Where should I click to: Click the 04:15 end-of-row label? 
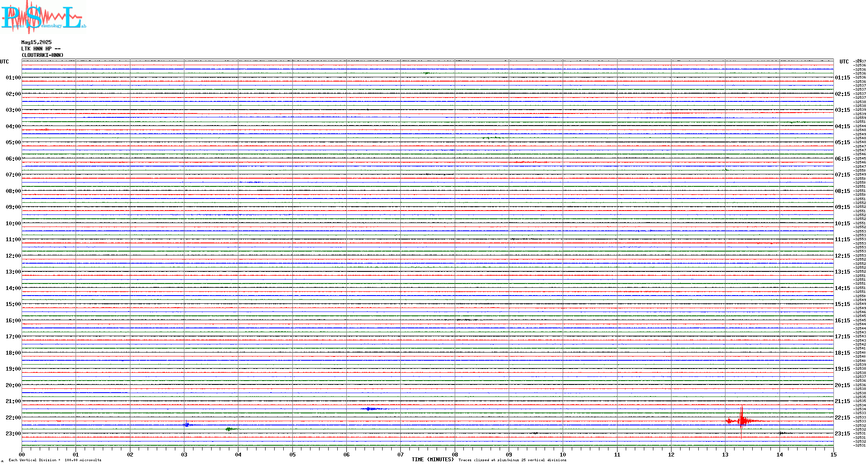(x=843, y=126)
